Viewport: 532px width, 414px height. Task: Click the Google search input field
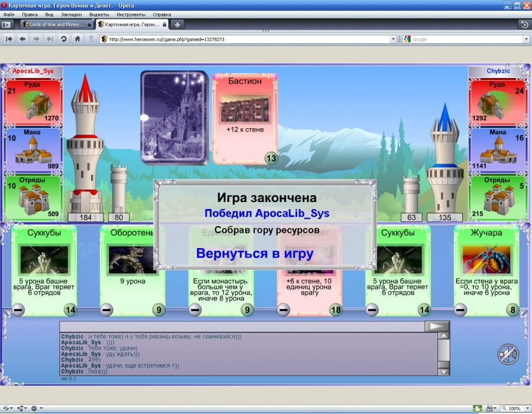467,39
